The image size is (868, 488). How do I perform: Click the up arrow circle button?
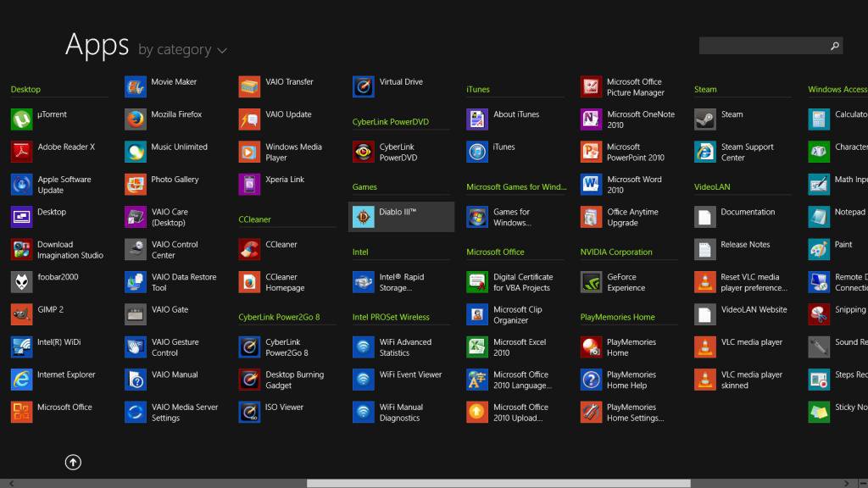click(73, 462)
